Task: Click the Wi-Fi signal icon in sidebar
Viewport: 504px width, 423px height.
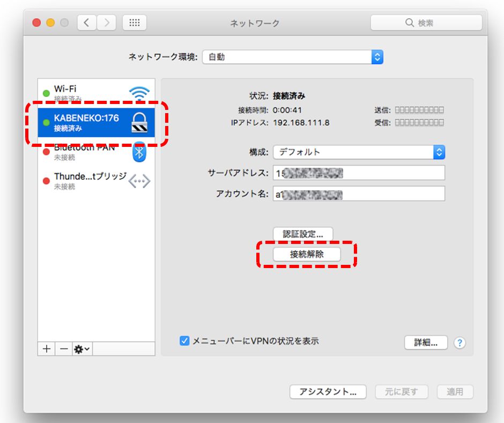Action: (139, 93)
